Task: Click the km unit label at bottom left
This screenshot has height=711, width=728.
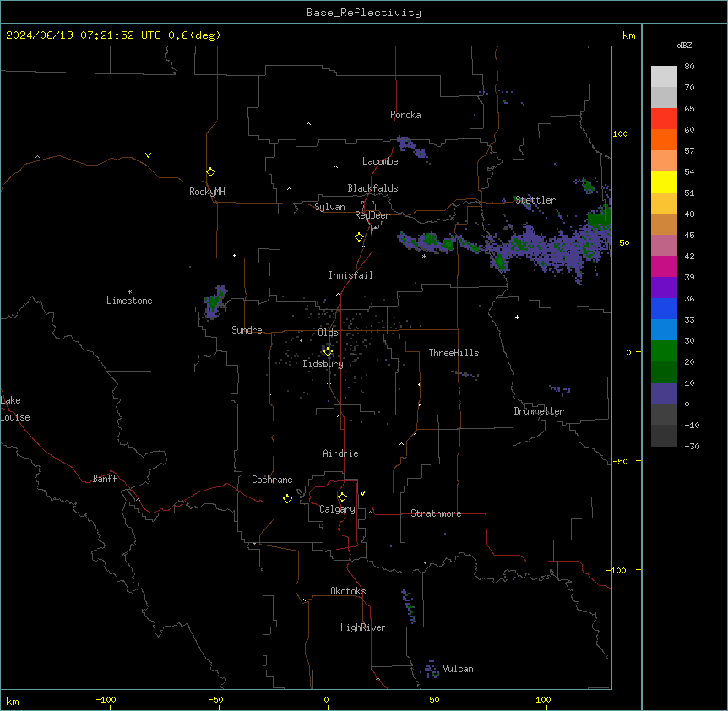Action: click(x=13, y=701)
